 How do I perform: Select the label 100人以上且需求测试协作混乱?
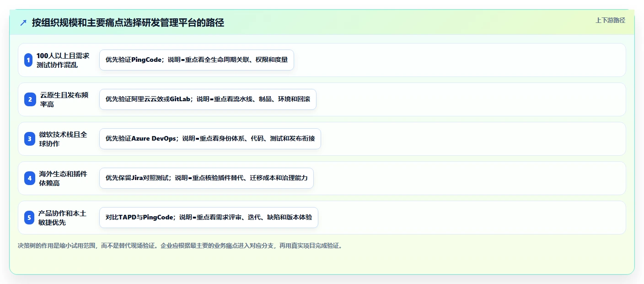63,60
